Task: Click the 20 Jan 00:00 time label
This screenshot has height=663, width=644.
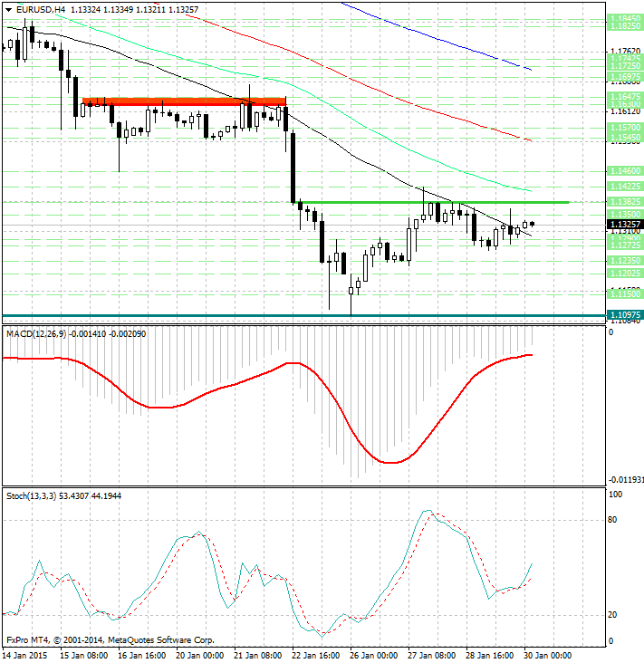Action: (x=199, y=656)
